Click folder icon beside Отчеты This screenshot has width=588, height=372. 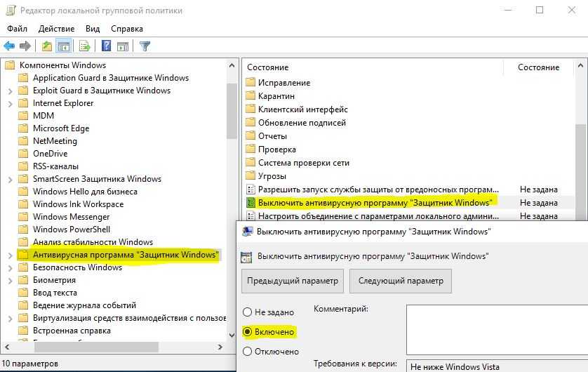click(250, 135)
